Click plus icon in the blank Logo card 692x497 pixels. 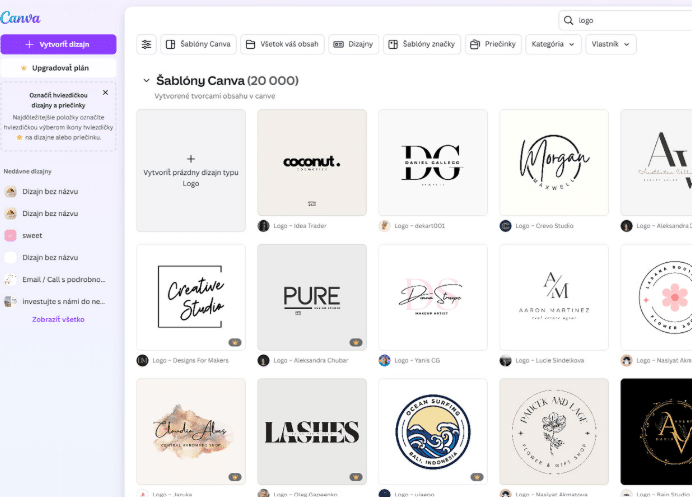(x=191, y=159)
